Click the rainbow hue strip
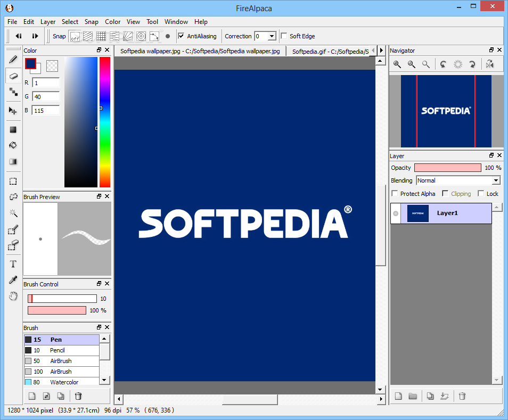508x420 pixels. [x=105, y=122]
